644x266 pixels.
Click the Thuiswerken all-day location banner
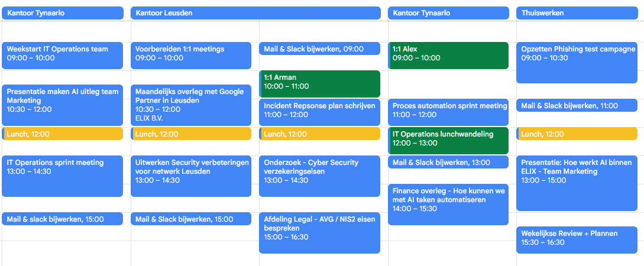pos(577,13)
